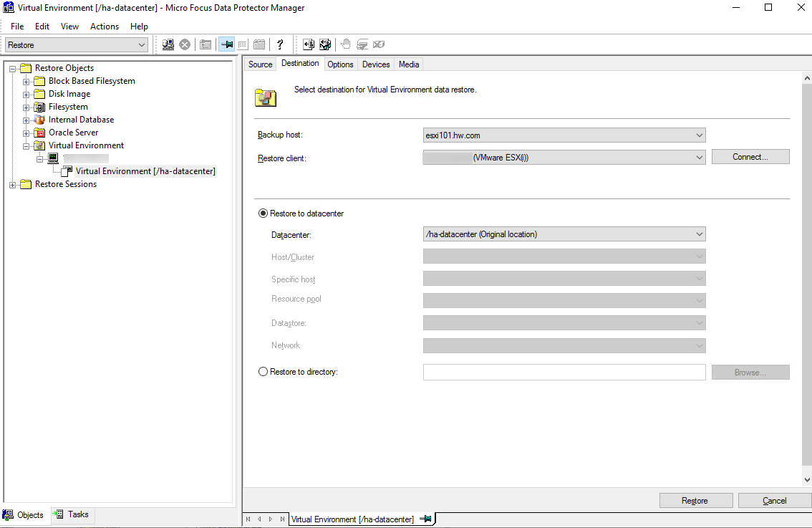Click the restore start toolbar icon
812x528 pixels.
[x=309, y=44]
